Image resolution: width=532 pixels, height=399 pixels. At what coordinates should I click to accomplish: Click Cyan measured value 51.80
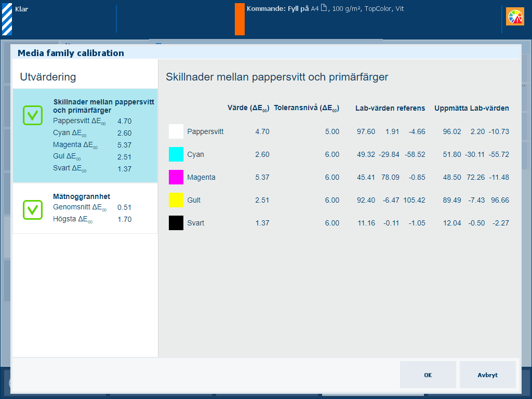tap(452, 154)
